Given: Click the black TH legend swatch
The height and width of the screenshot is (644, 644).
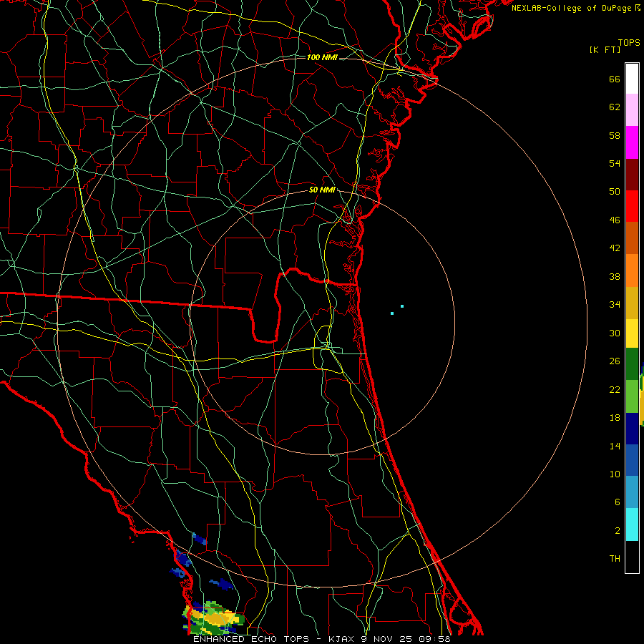Looking at the screenshot, I should point(632,557).
